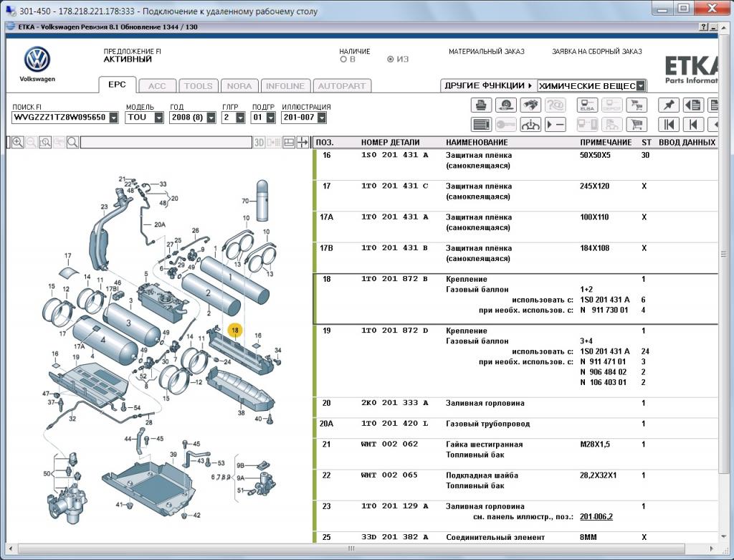Image resolution: width=734 pixels, height=560 pixels.
Task: Open the ГОД 2008 (8) dropdown
Action: [x=211, y=118]
